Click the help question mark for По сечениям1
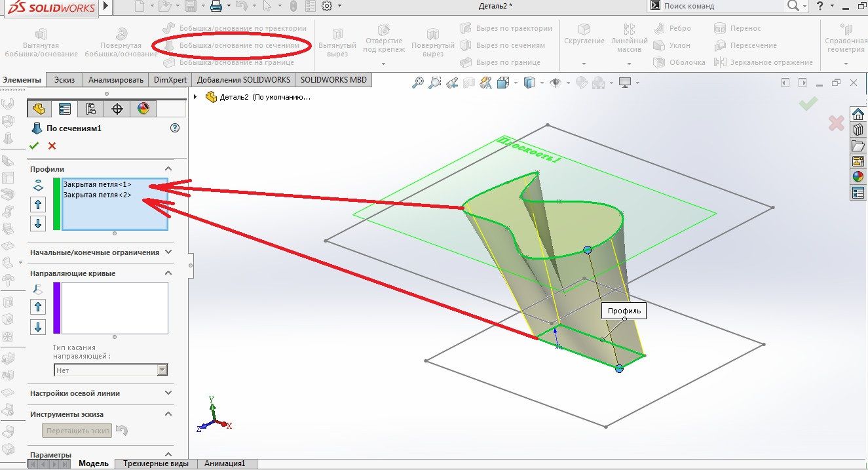 coord(174,128)
